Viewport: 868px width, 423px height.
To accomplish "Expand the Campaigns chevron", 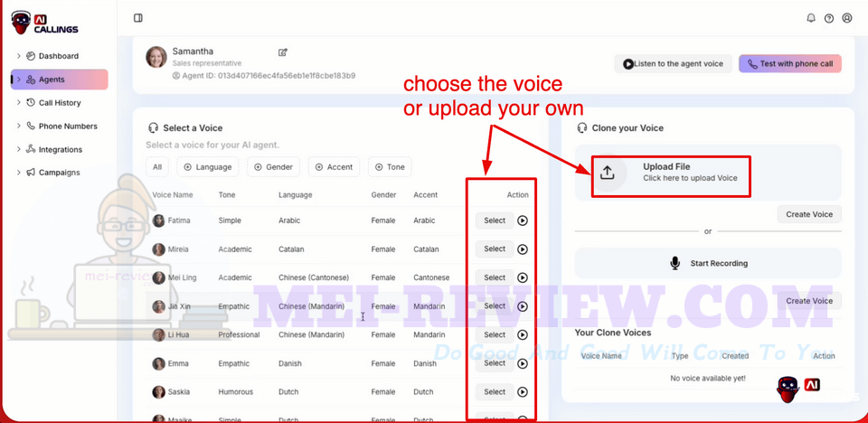I will click(x=18, y=173).
